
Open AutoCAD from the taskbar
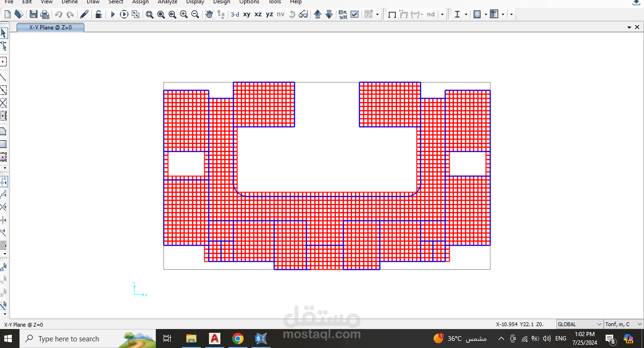215,339
